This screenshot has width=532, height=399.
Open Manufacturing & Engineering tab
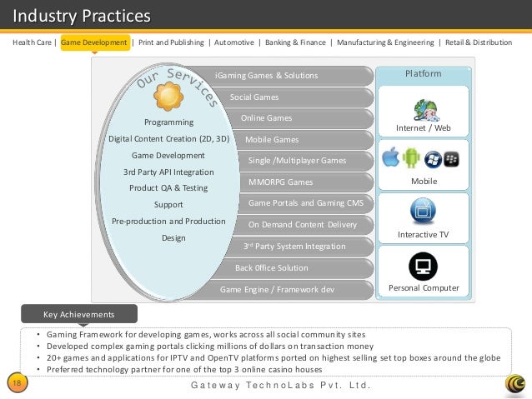point(385,42)
